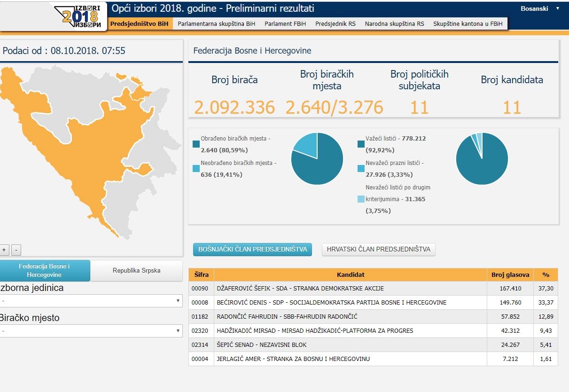Open the Bosanski language dropdown
This screenshot has width=569, height=392.
tap(539, 8)
